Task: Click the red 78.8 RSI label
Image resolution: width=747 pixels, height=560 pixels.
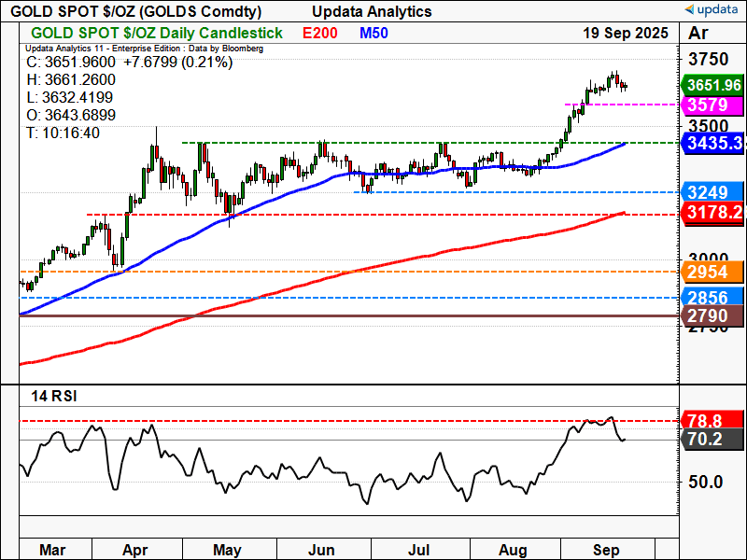Action: [x=712, y=421]
